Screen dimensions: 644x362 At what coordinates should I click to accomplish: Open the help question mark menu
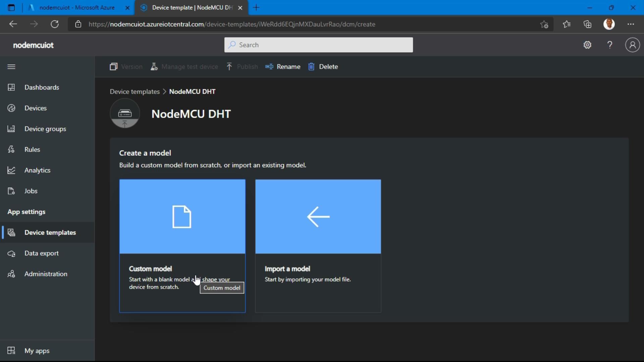pos(610,45)
